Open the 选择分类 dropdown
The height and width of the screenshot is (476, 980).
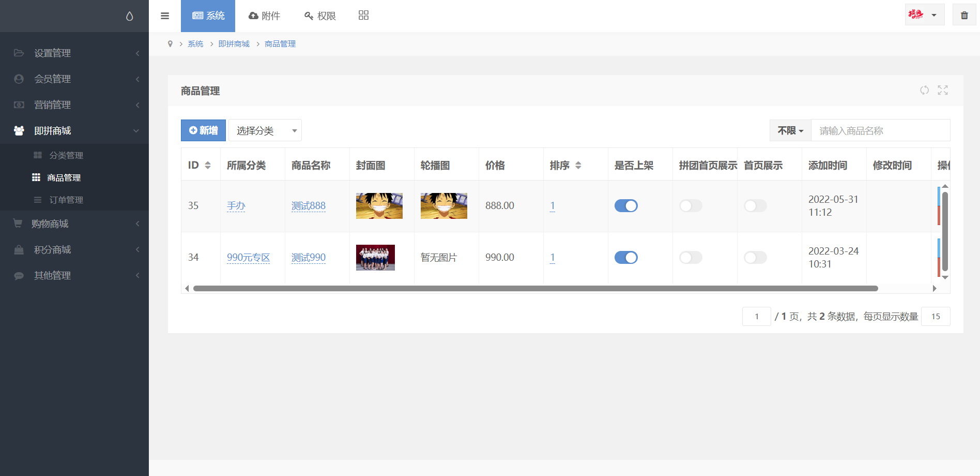pos(265,130)
